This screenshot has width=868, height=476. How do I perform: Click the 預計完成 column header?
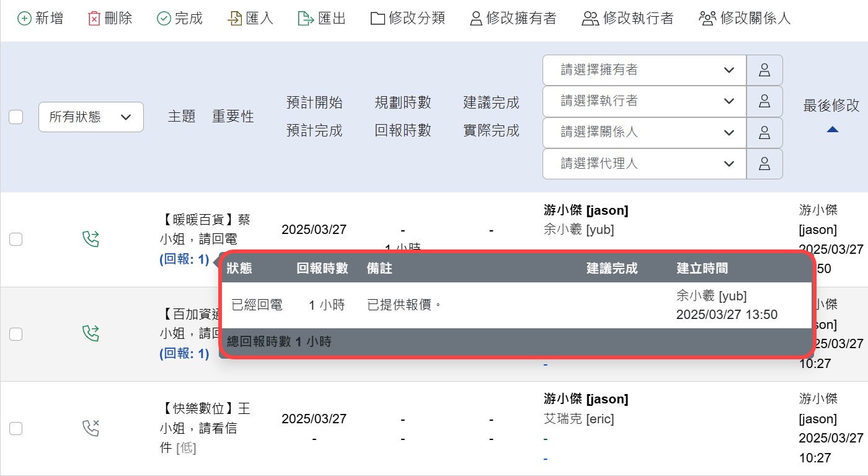314,131
